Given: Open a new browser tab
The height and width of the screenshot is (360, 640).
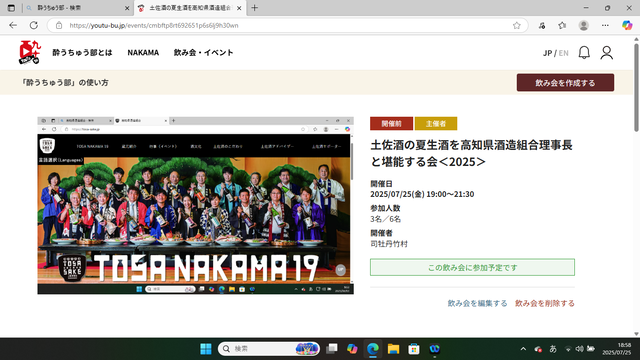Looking at the screenshot, I should (x=255, y=8).
